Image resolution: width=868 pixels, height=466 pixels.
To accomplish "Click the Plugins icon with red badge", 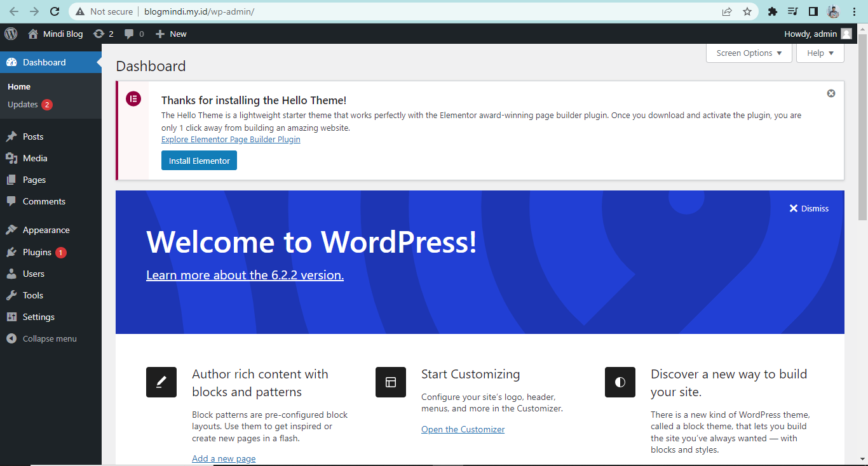I will pyautogui.click(x=10, y=251).
